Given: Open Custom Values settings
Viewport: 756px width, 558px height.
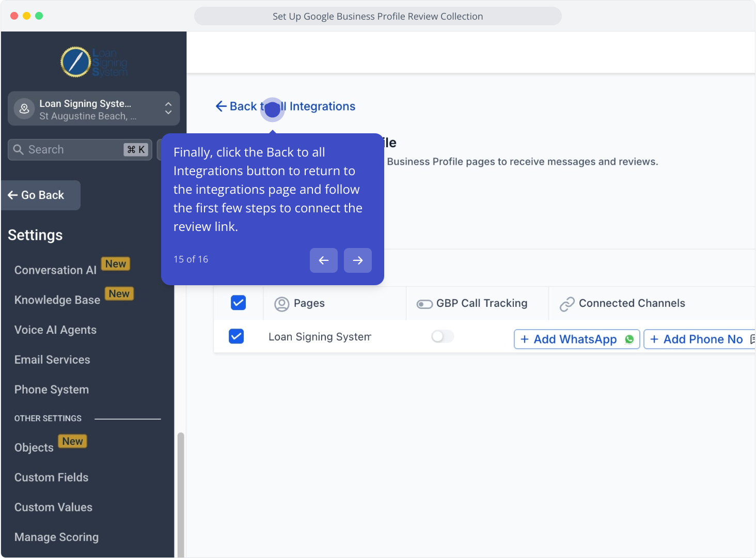Looking at the screenshot, I should (x=54, y=508).
